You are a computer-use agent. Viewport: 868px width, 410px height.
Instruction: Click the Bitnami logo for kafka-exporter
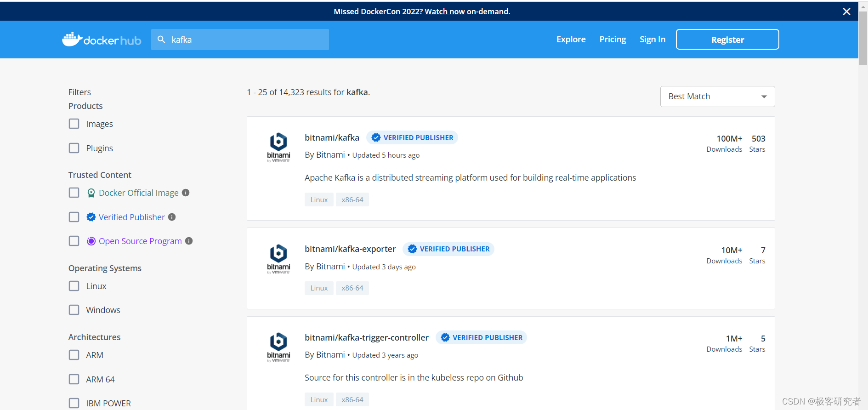[278, 259]
